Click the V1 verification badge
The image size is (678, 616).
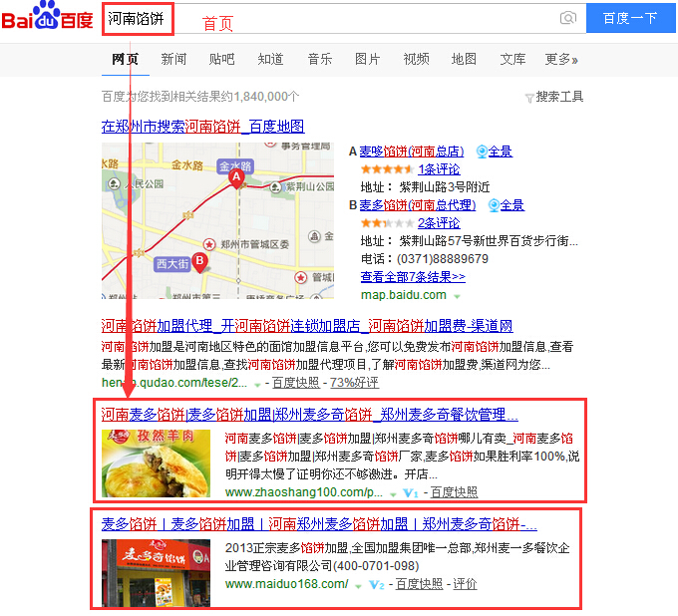[x=410, y=492]
